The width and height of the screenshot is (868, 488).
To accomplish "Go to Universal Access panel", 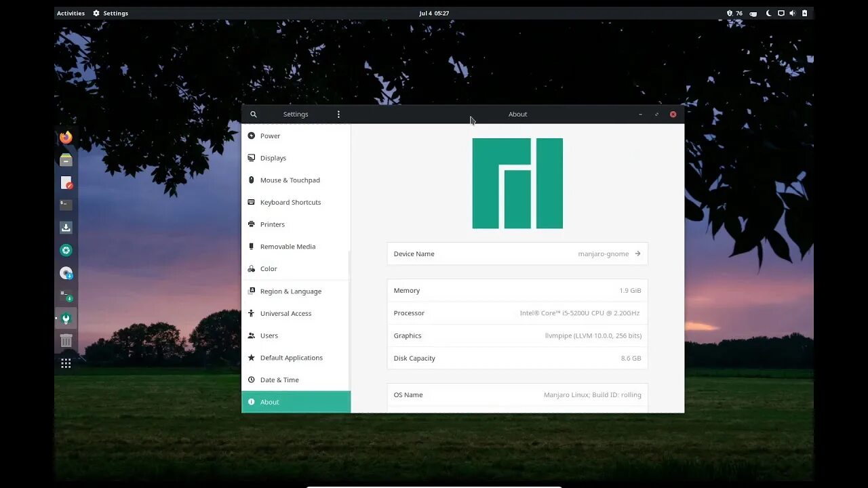I will [296, 313].
